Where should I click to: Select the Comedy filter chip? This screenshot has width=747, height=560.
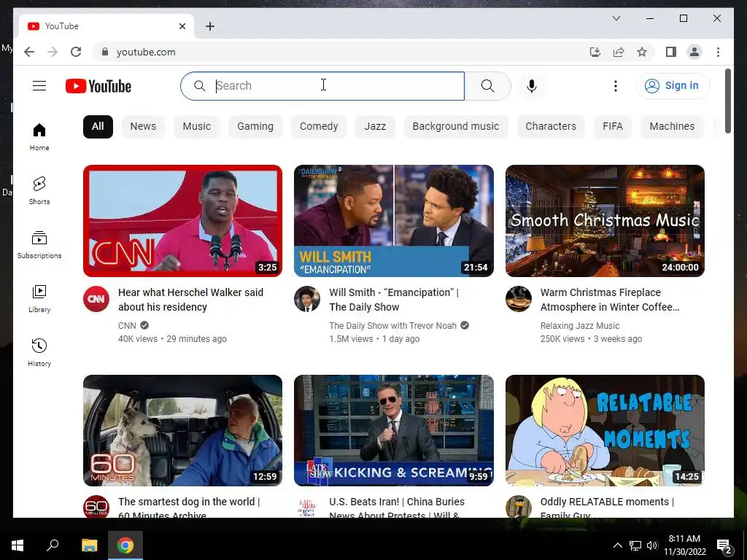pyautogui.click(x=319, y=127)
